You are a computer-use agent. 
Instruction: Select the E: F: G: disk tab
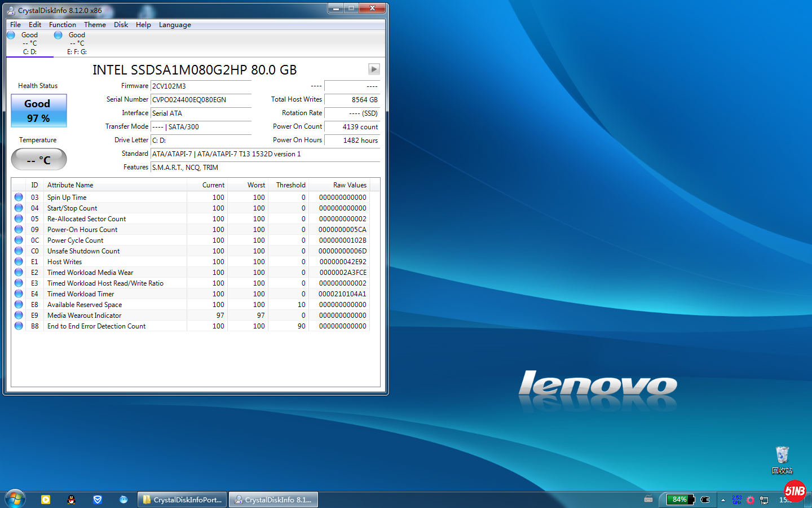(x=77, y=43)
